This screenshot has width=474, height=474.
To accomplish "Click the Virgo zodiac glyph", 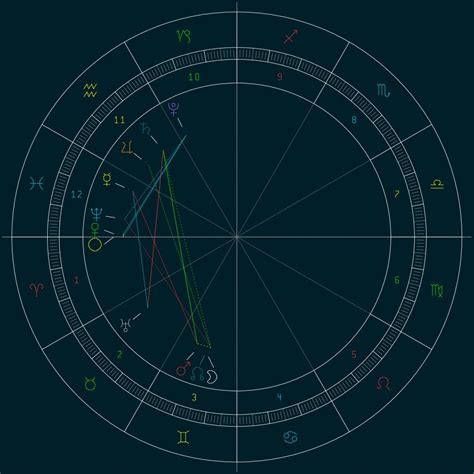I will [x=437, y=290].
